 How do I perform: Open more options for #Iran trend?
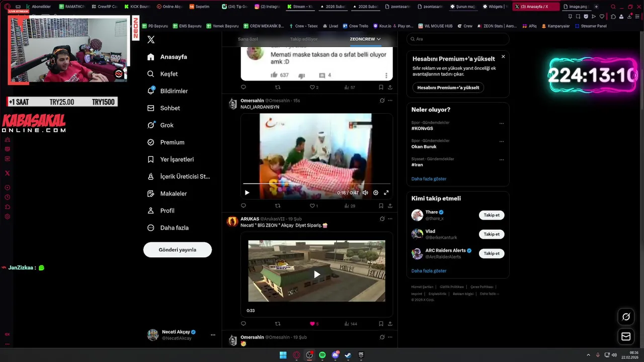[x=502, y=160]
